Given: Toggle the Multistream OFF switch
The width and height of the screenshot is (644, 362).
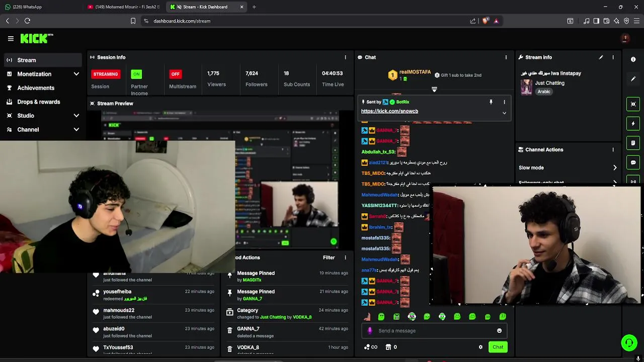Looking at the screenshot, I should click(x=175, y=74).
